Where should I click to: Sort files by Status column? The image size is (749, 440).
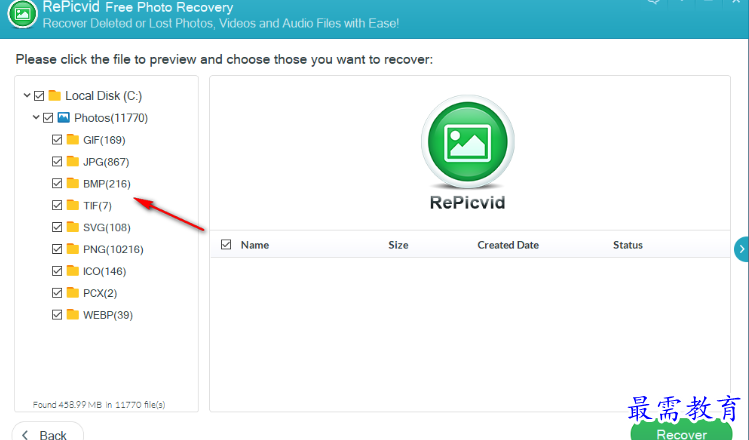pos(628,245)
